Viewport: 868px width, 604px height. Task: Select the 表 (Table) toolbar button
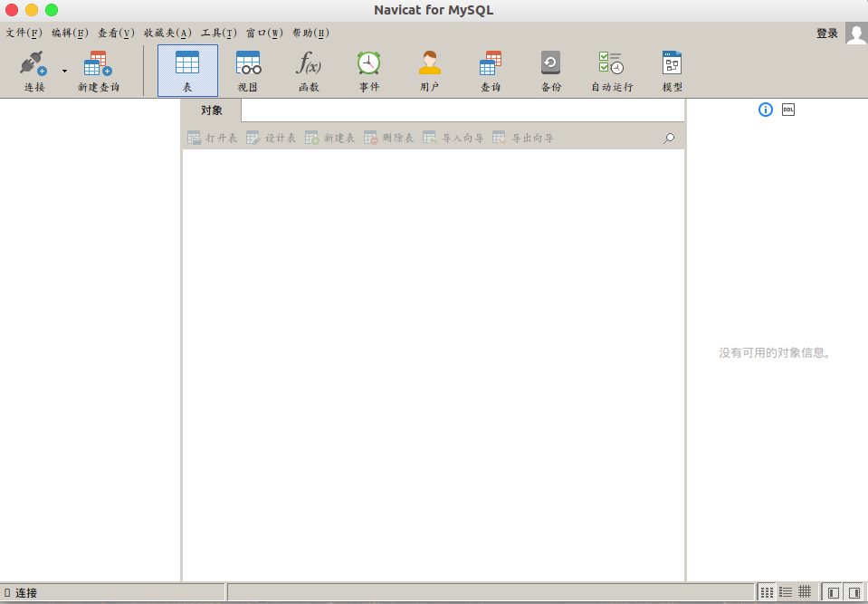click(187, 71)
